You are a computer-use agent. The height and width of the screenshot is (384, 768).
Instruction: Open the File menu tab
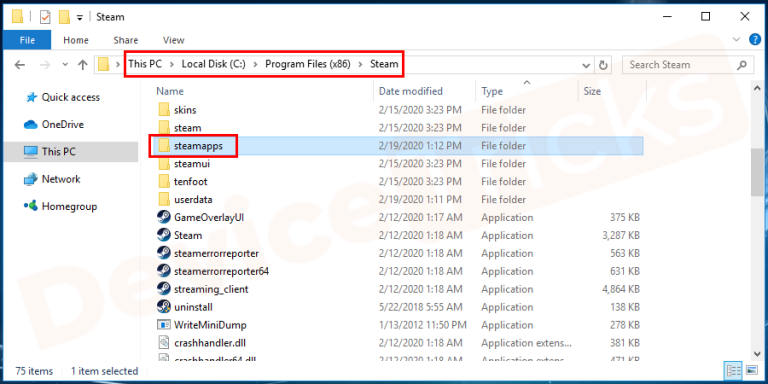(x=27, y=40)
